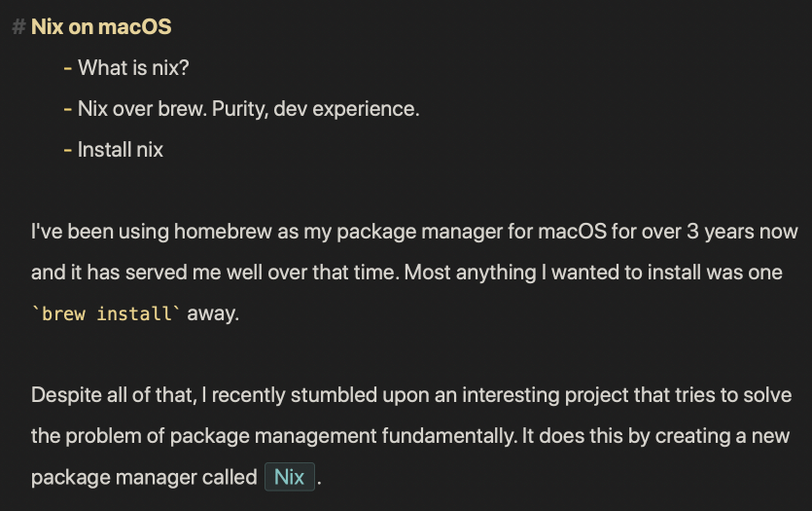812x511 pixels.
Task: Open the highlighted 'Nix' tag
Action: pos(290,478)
